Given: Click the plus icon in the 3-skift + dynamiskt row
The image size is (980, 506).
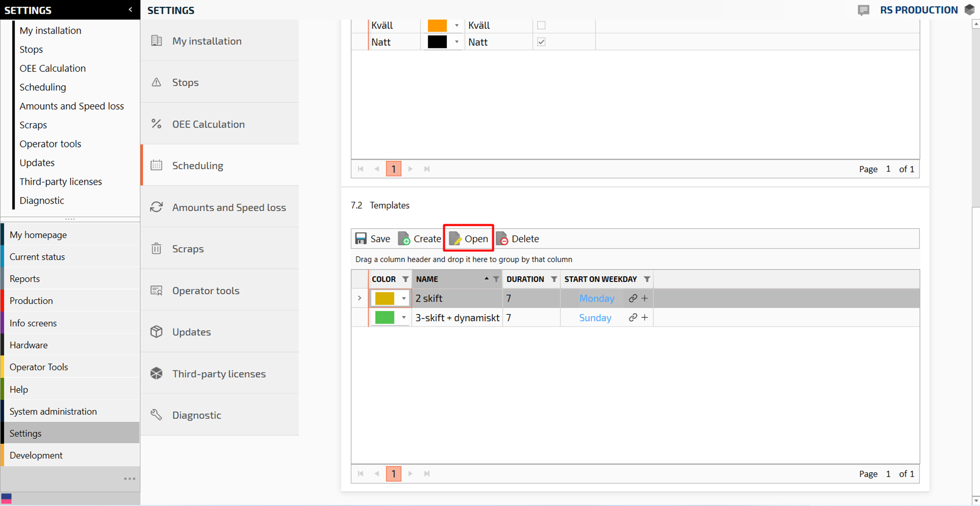Looking at the screenshot, I should [645, 317].
